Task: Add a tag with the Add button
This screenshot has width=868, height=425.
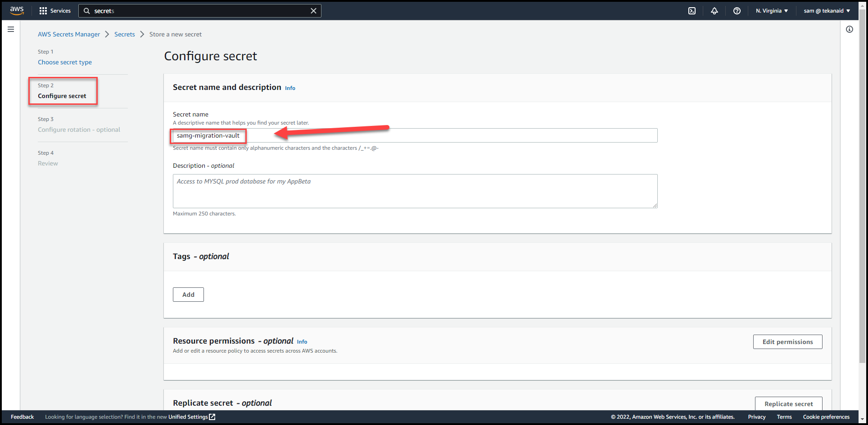Action: tap(188, 294)
